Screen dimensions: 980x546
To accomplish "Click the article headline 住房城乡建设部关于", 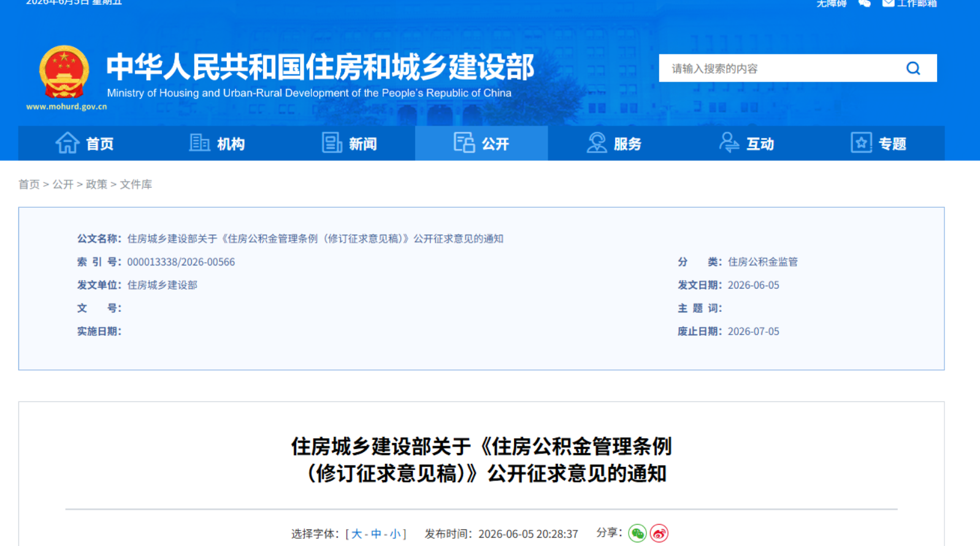I will 481,460.
